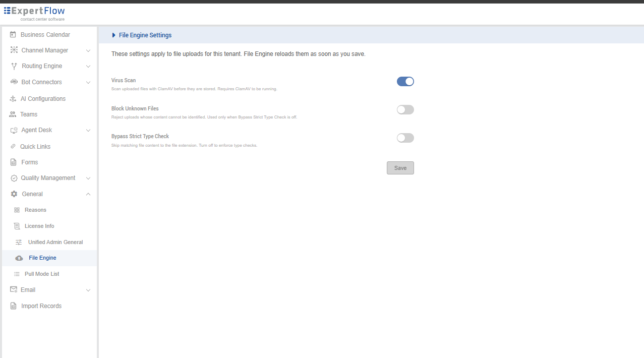Click the Routing Engine fork icon
This screenshot has height=358, width=644.
[x=14, y=66]
